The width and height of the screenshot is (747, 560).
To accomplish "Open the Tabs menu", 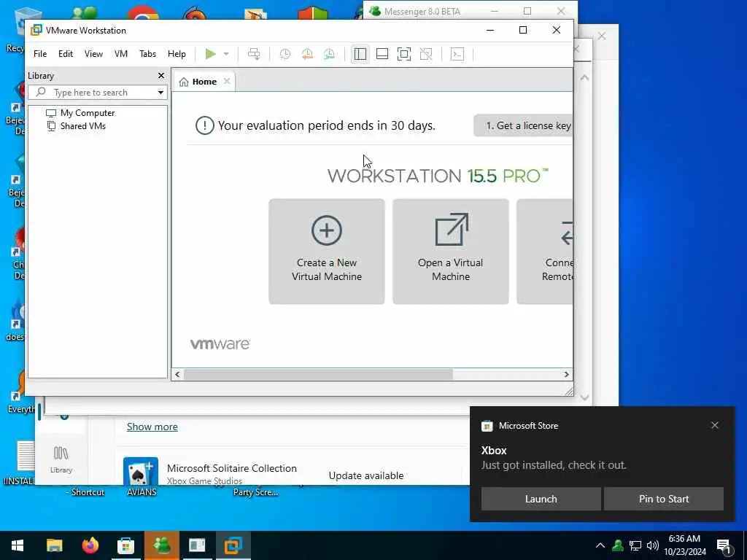I will 147,54.
